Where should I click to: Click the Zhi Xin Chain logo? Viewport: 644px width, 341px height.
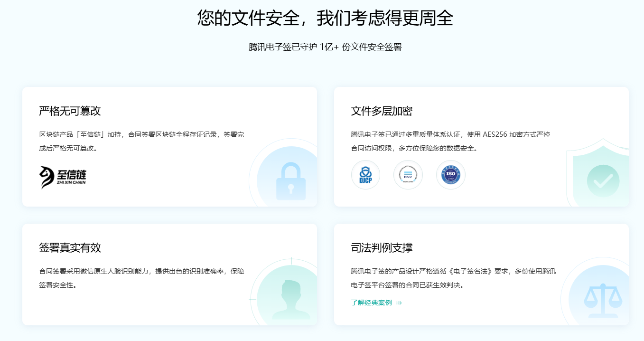pyautogui.click(x=63, y=177)
